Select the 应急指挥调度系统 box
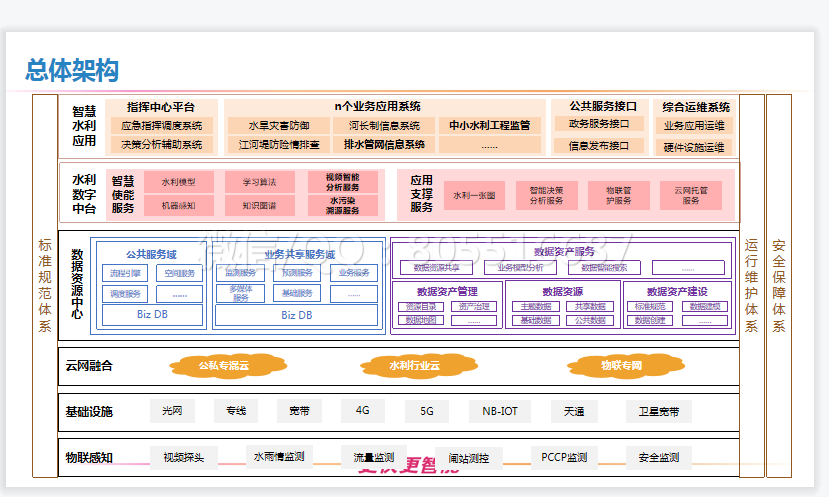829x497 pixels. click(161, 126)
